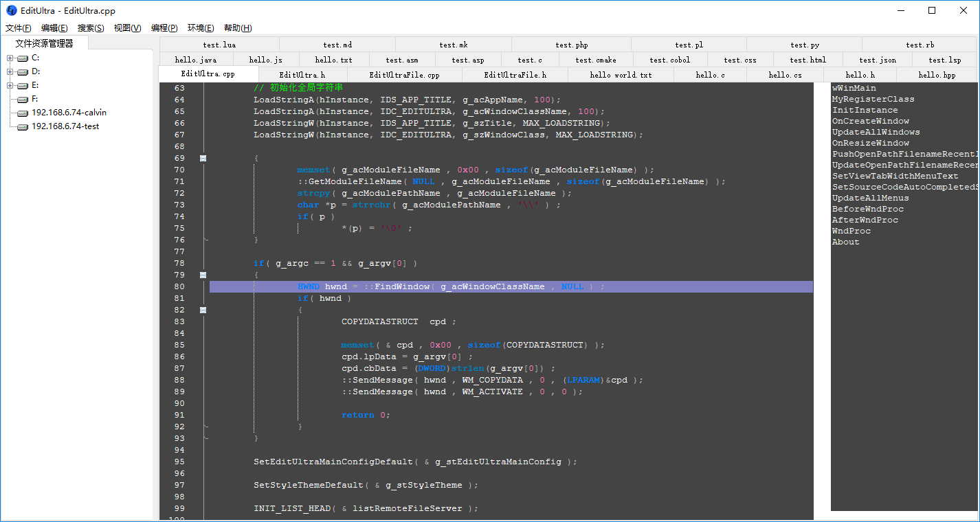This screenshot has width=980, height=522.
Task: Switch to the test.pl tab
Action: click(689, 45)
